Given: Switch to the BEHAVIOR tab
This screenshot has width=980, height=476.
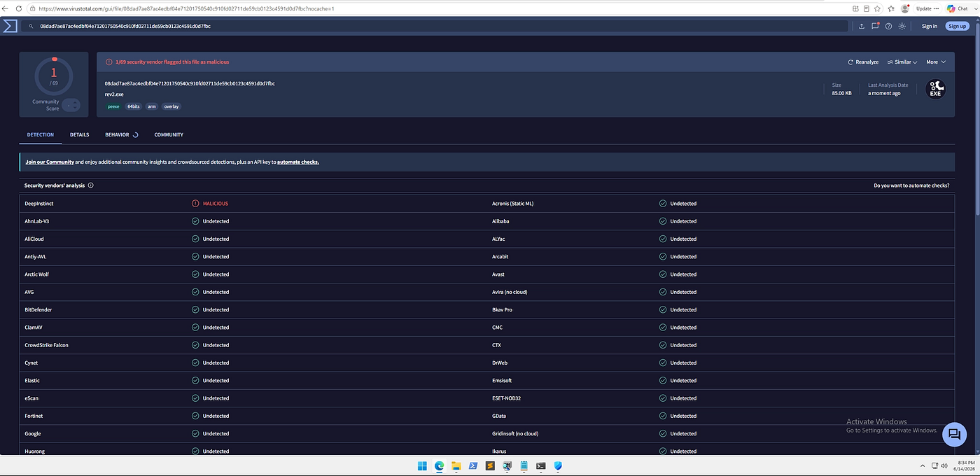Looking at the screenshot, I should 122,134.
